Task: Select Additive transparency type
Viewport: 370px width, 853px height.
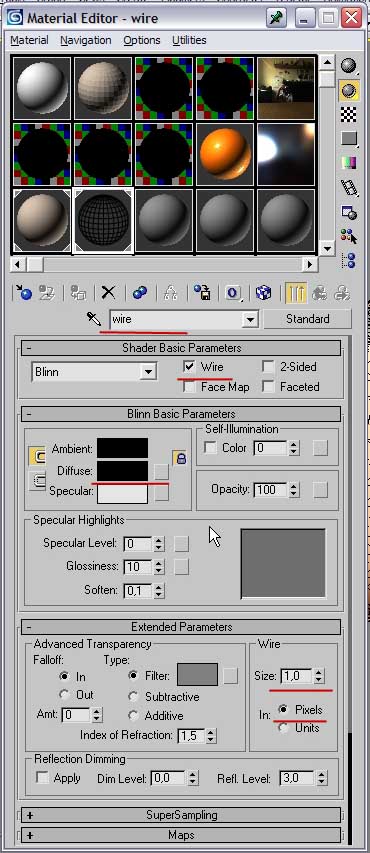Action: (133, 715)
